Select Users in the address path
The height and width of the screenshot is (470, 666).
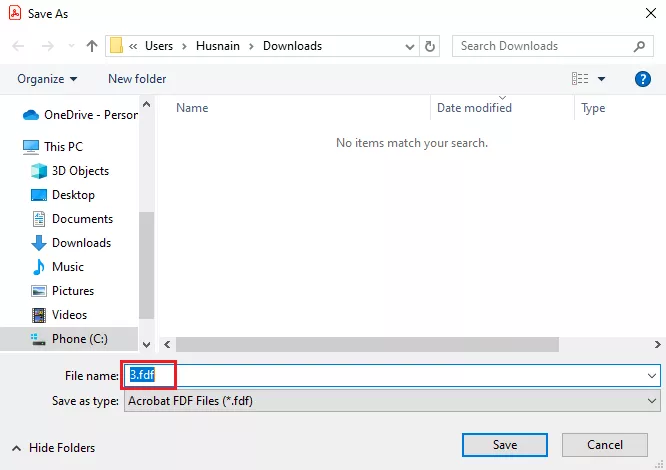[x=159, y=46]
